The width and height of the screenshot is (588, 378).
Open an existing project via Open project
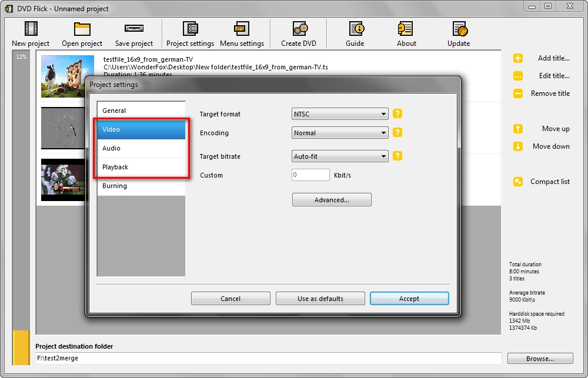[x=82, y=29]
